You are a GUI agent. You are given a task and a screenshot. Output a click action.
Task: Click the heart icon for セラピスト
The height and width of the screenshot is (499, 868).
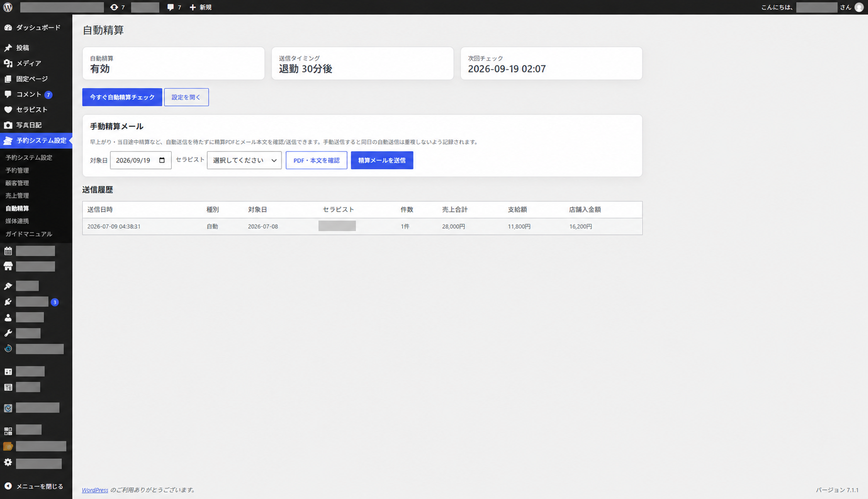[8, 110]
